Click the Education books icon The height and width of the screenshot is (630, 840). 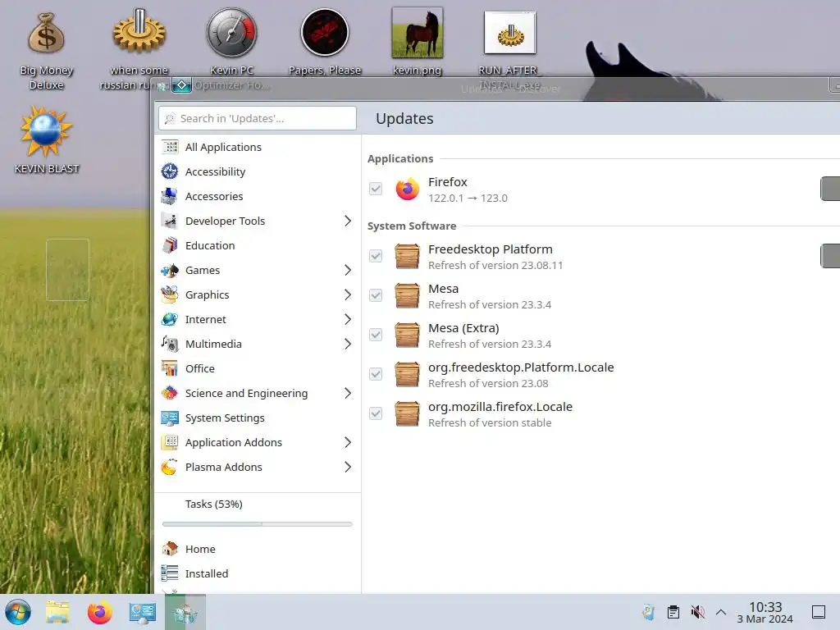(x=170, y=245)
